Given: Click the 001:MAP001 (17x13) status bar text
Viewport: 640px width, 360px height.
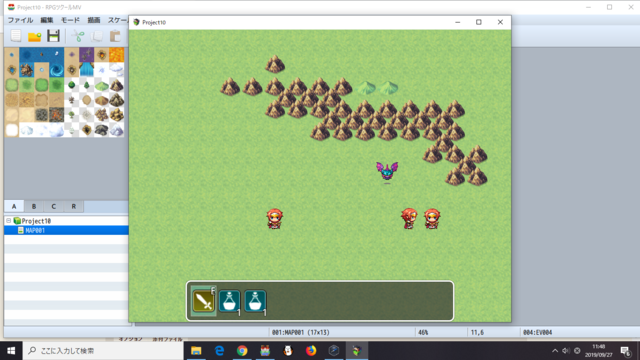Looking at the screenshot, I should [300, 332].
